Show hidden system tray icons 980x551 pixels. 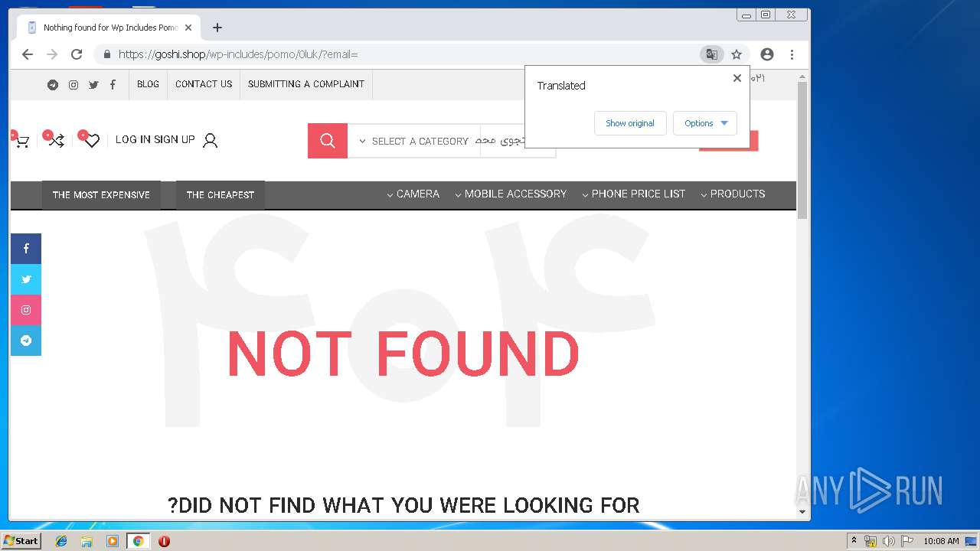coord(854,541)
